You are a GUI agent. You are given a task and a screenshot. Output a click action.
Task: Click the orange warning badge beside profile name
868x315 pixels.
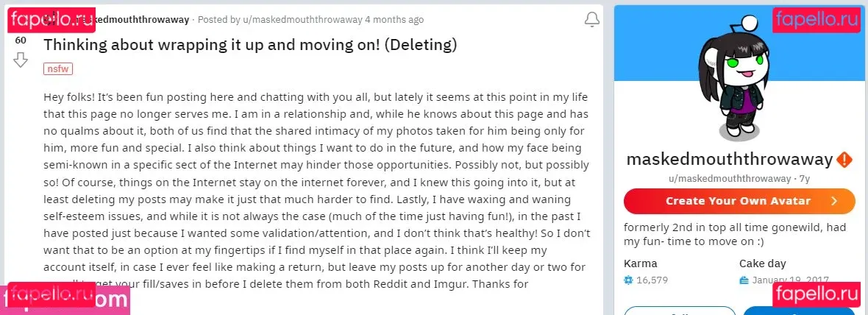point(845,159)
